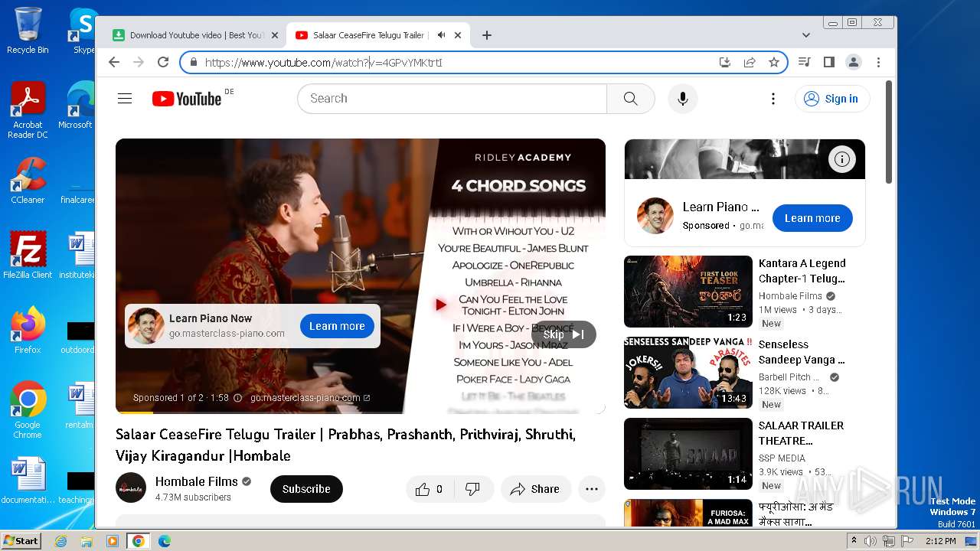The image size is (980, 551).
Task: Like the video with thumbs up
Action: pos(430,489)
